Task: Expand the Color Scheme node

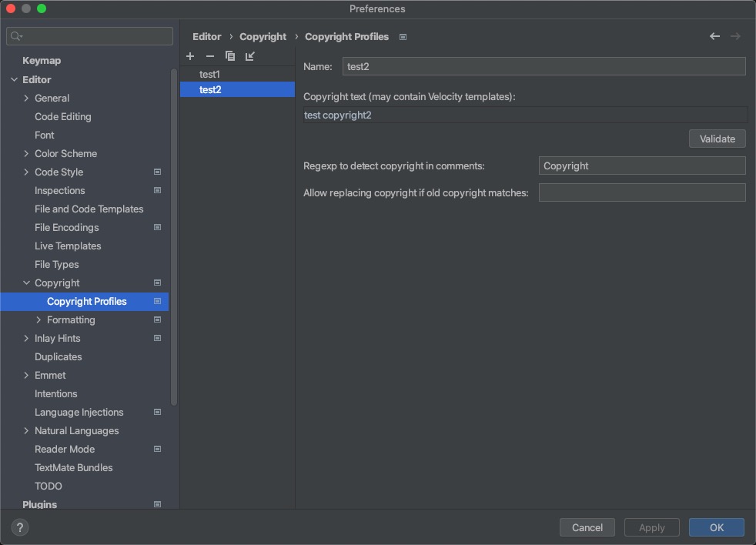Action: 26,153
